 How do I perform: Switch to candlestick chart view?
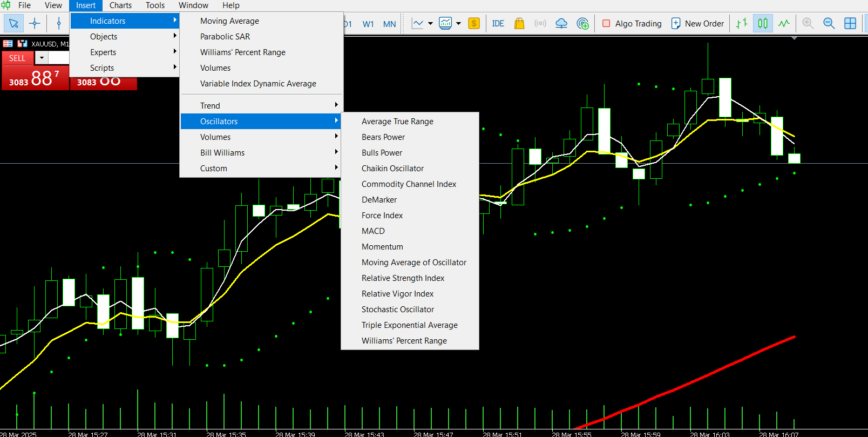[x=763, y=23]
